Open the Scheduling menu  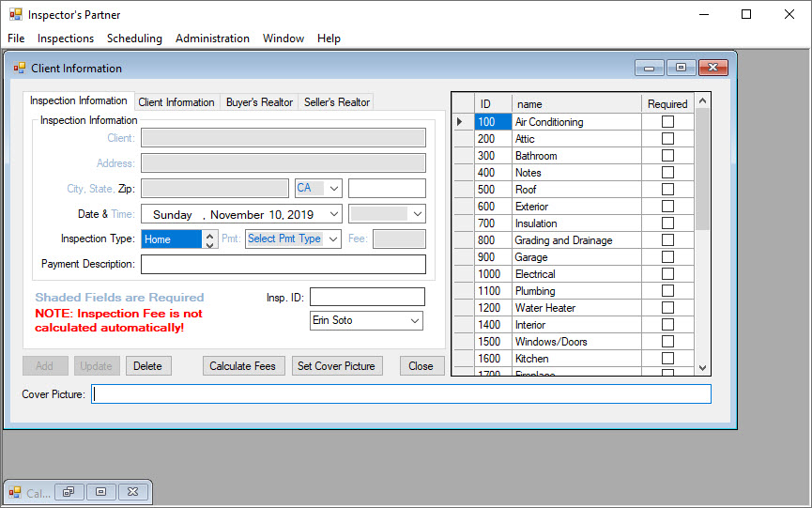(134, 38)
